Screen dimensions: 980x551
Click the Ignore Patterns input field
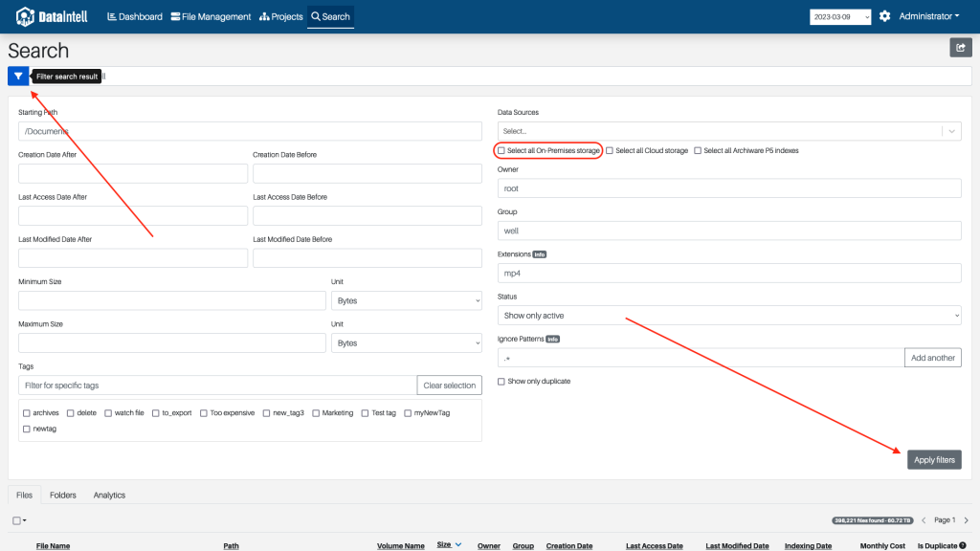pos(701,358)
